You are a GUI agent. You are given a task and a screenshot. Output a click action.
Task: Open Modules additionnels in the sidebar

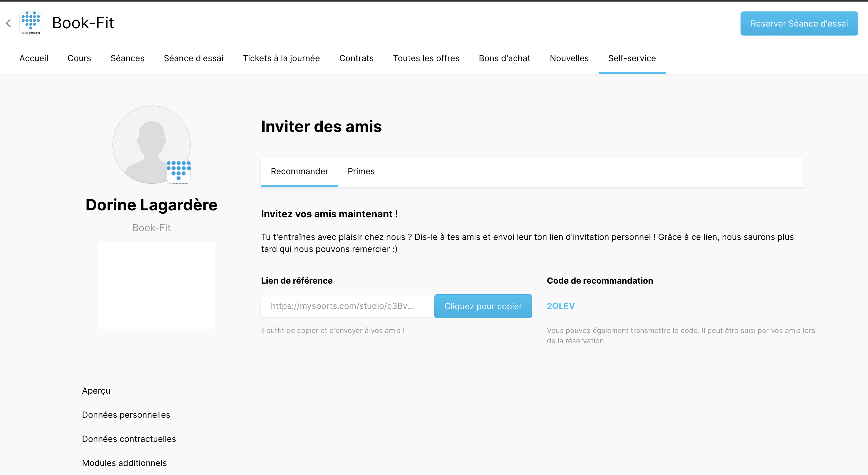(124, 463)
